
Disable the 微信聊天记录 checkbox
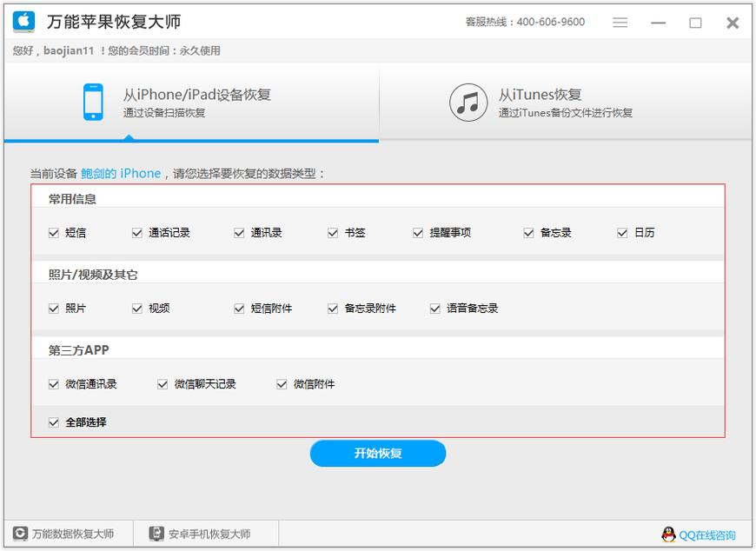pyautogui.click(x=162, y=383)
